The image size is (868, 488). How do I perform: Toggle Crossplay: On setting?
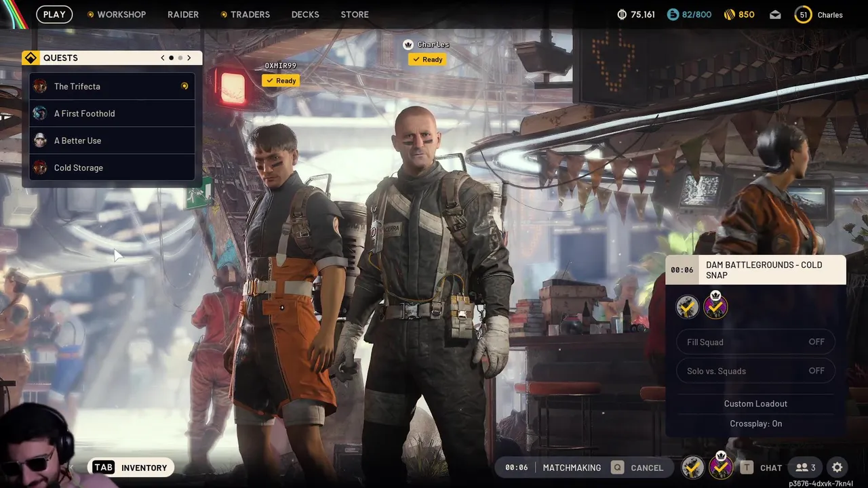point(755,424)
